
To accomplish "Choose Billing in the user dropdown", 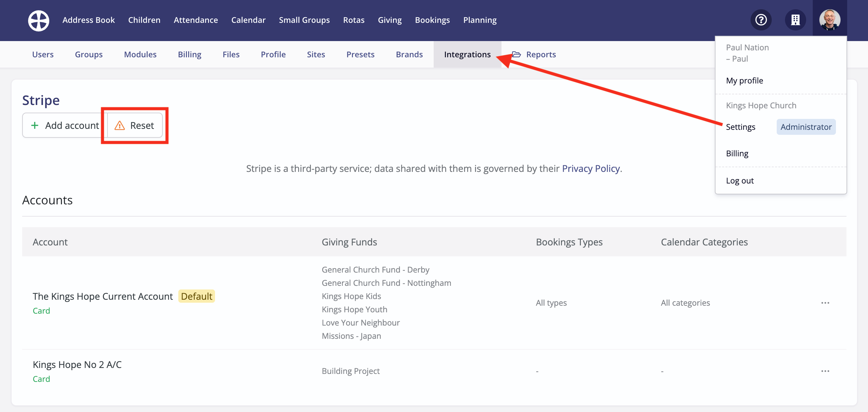I will 737,154.
